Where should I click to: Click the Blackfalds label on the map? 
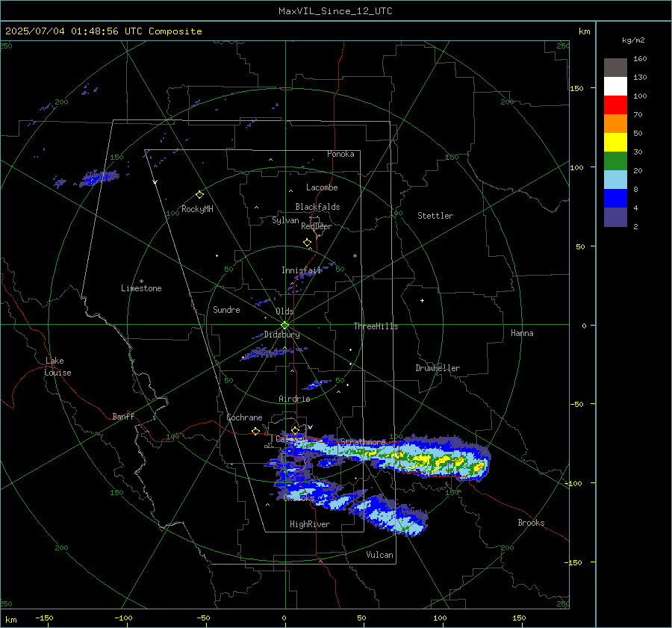(317, 207)
